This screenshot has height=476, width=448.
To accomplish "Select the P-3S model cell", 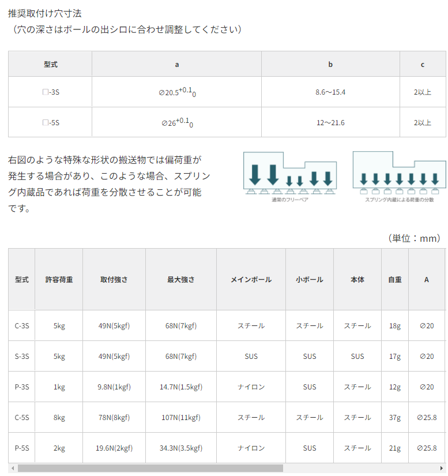I will 22,387.
